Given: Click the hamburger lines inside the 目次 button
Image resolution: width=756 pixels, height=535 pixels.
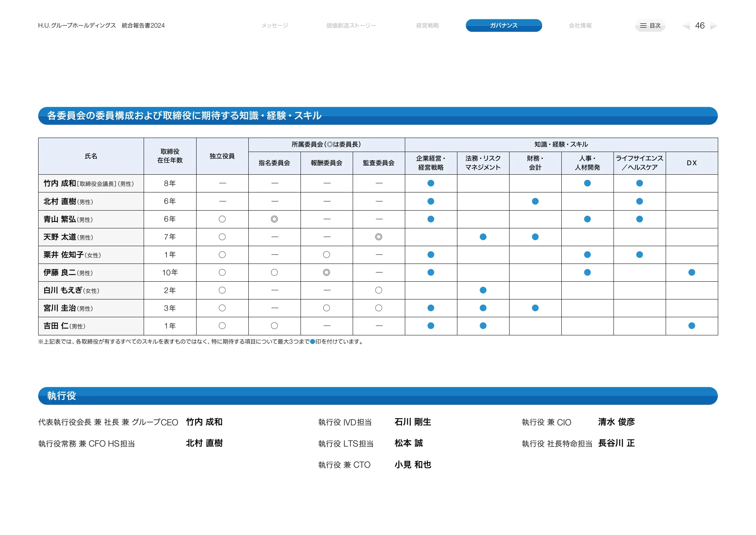Looking at the screenshot, I should tap(643, 25).
